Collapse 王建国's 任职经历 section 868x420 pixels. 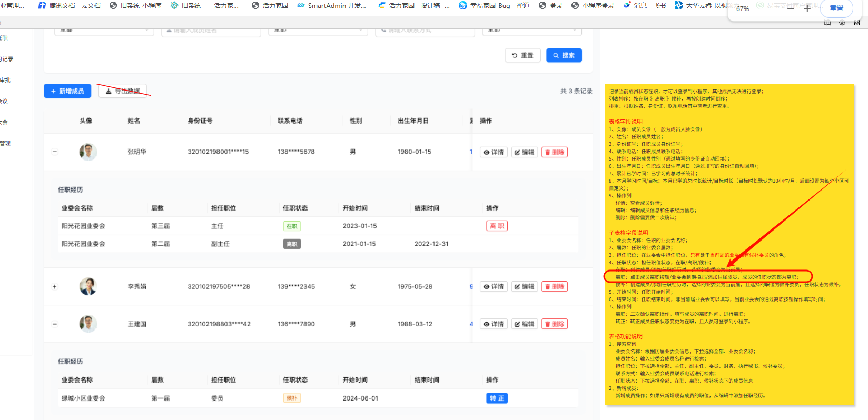(55, 324)
